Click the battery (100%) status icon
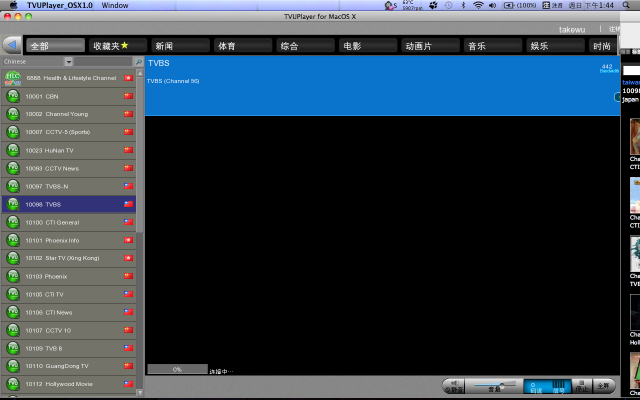 (520, 5)
